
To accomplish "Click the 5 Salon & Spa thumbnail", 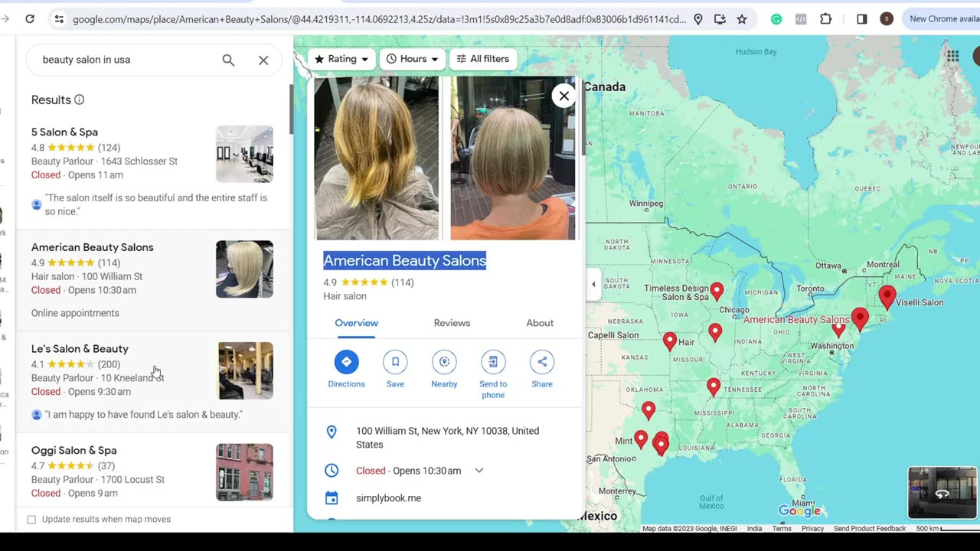I will pos(244,154).
